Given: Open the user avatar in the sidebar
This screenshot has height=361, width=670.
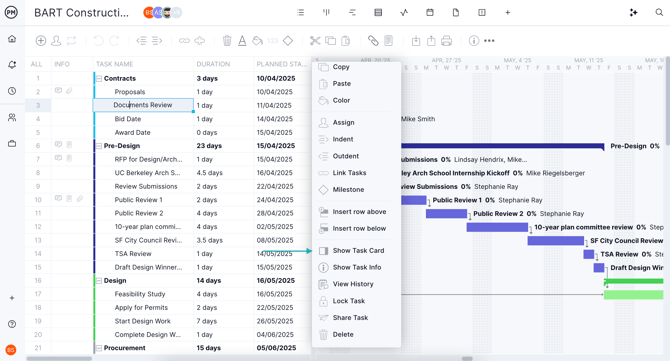Looking at the screenshot, I should pyautogui.click(x=11, y=350).
